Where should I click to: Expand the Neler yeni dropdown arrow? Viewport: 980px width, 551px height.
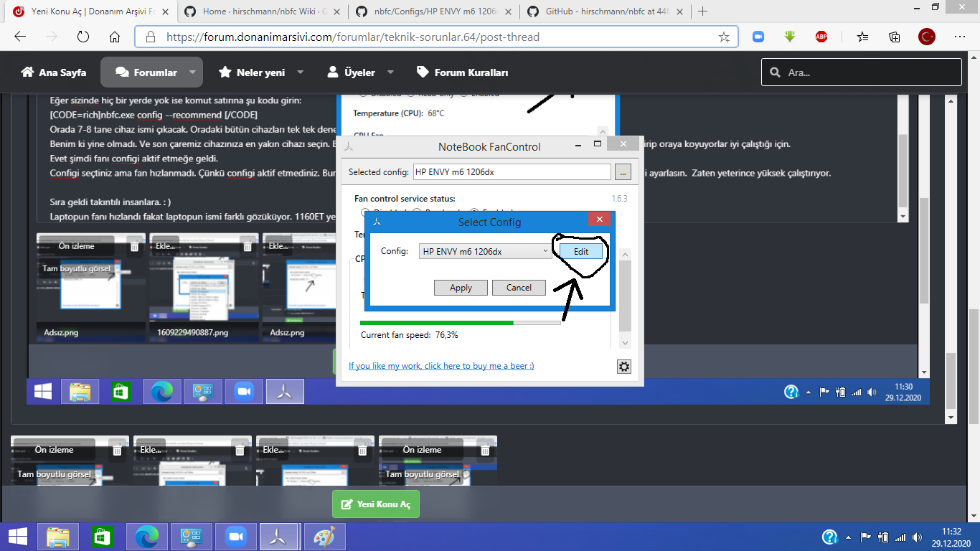tap(300, 72)
